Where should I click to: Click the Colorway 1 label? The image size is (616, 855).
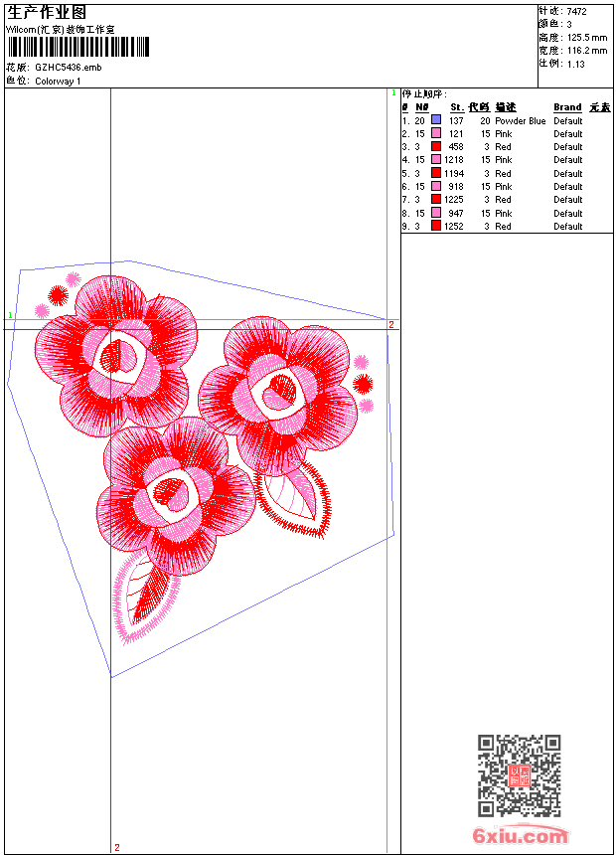pyautogui.click(x=58, y=82)
